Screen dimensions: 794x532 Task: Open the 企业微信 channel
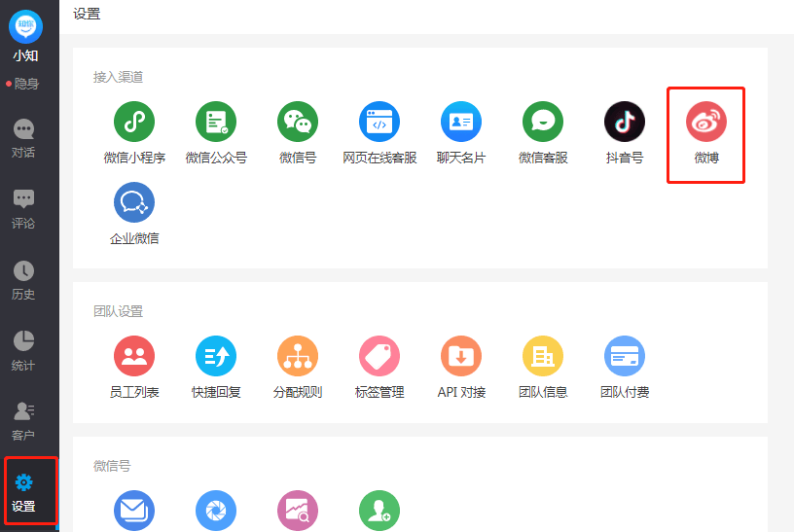coord(134,202)
